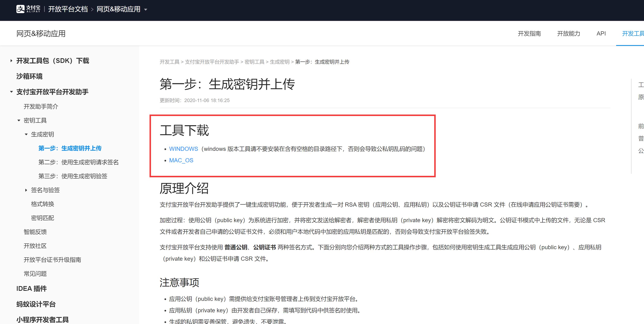This screenshot has height=324, width=644.
Task: Open 沙箱环境 in the sidebar
Action: [x=29, y=76]
